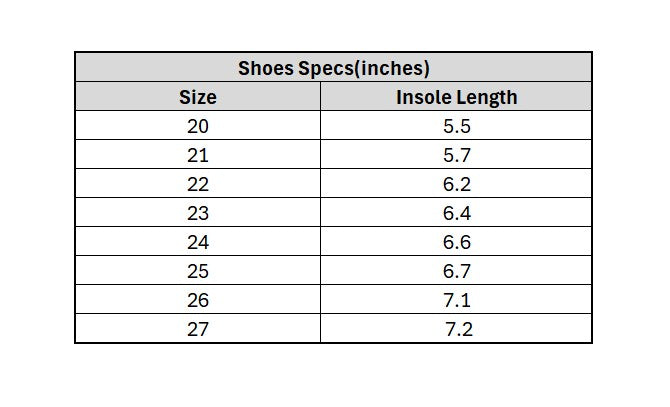Click the size 20 cell

[x=198, y=126]
